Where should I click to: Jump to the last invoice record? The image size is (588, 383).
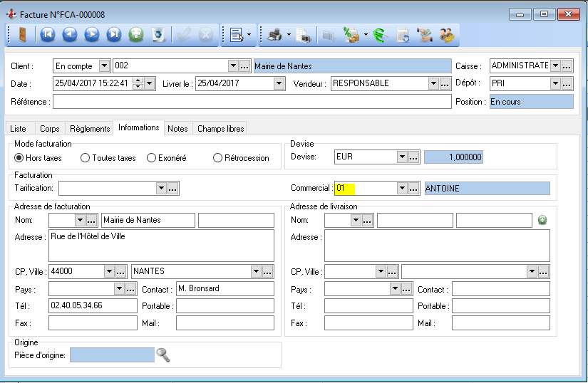pyautogui.click(x=114, y=34)
